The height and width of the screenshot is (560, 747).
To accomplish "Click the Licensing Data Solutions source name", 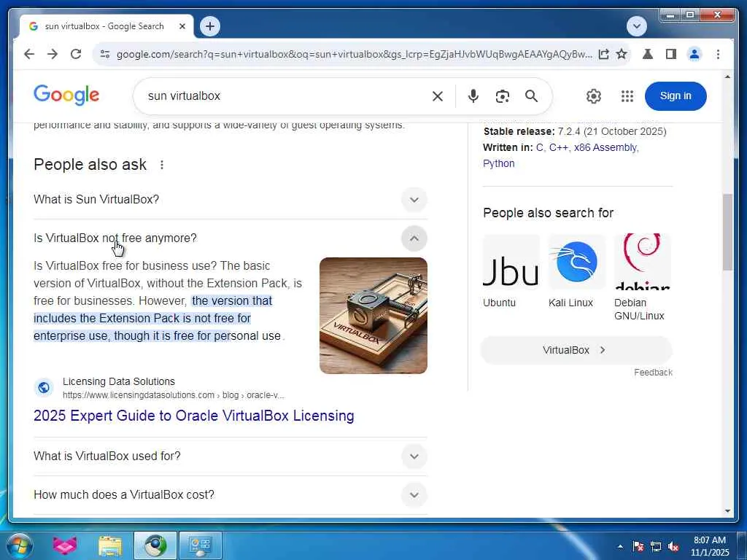I will coord(119,381).
